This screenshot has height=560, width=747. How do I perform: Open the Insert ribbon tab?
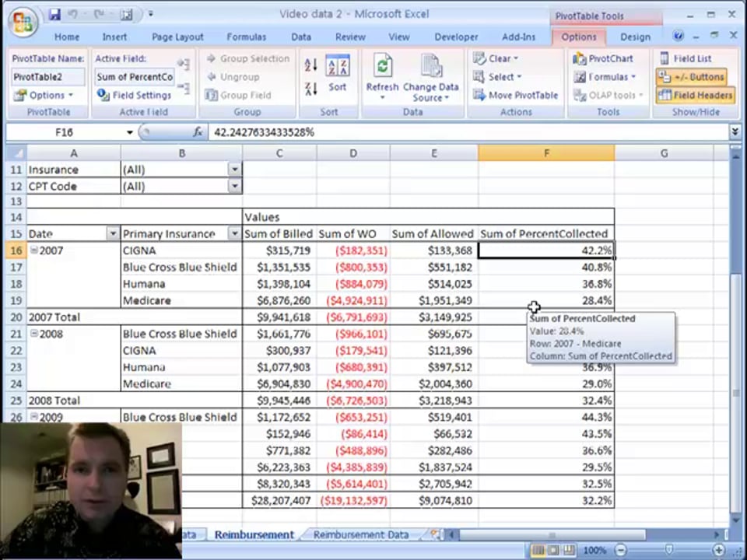pos(114,37)
